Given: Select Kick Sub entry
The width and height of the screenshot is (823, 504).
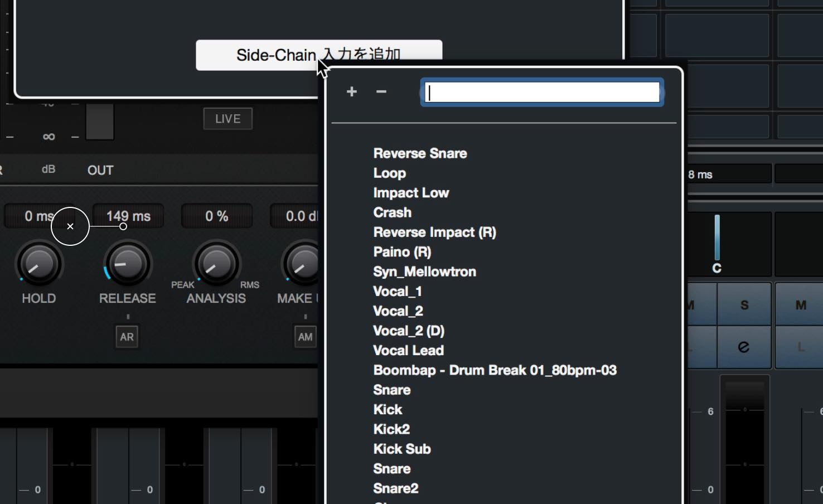Looking at the screenshot, I should (401, 449).
